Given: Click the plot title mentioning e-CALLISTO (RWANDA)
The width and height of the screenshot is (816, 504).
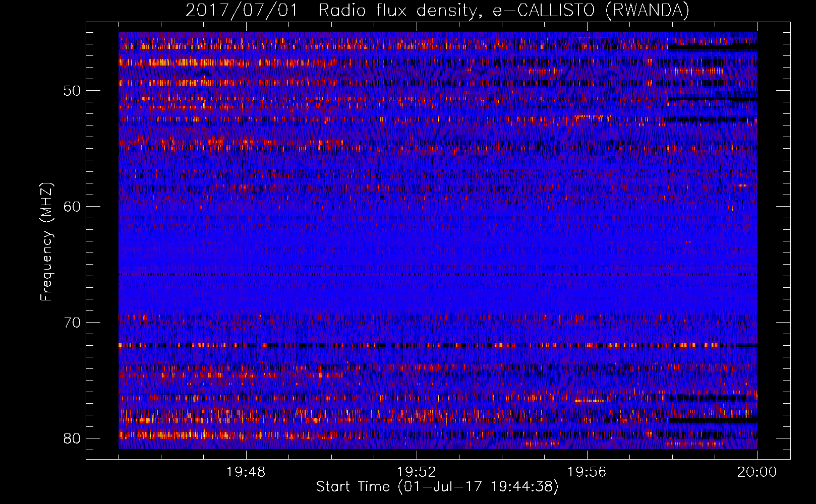Looking at the screenshot, I should [437, 10].
